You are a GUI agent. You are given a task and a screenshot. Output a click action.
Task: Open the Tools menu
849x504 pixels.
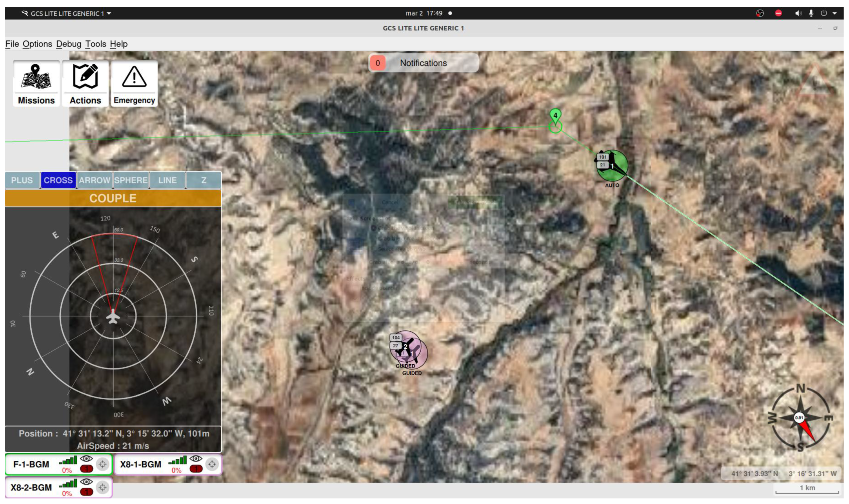pyautogui.click(x=96, y=44)
